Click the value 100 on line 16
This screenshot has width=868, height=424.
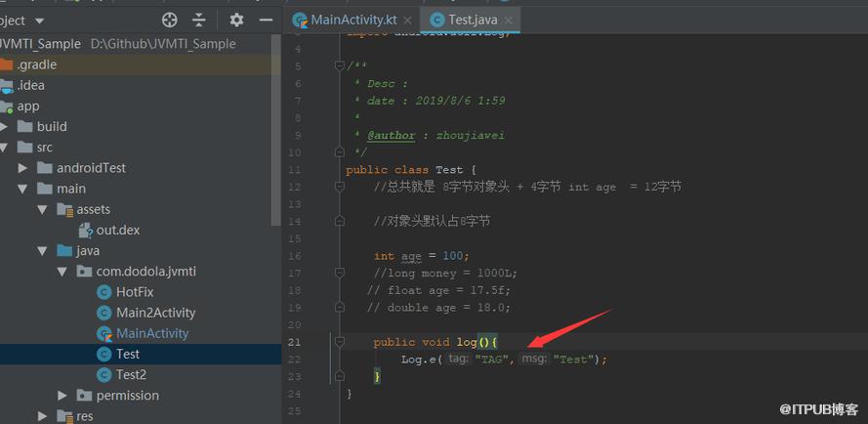click(x=455, y=256)
